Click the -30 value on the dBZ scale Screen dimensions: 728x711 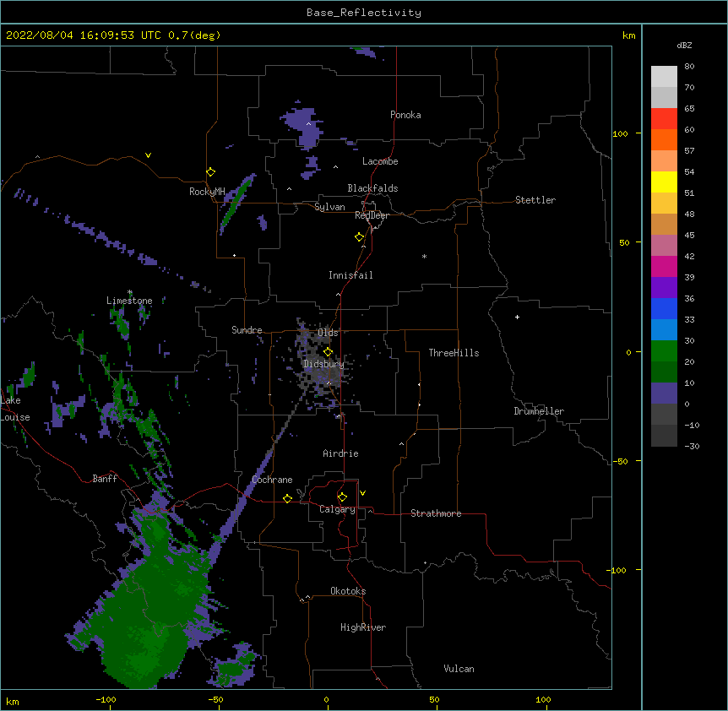(x=692, y=447)
